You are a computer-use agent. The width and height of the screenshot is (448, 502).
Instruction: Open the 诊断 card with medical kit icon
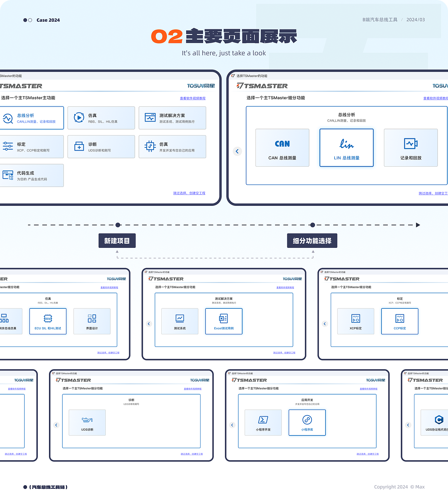[101, 147]
